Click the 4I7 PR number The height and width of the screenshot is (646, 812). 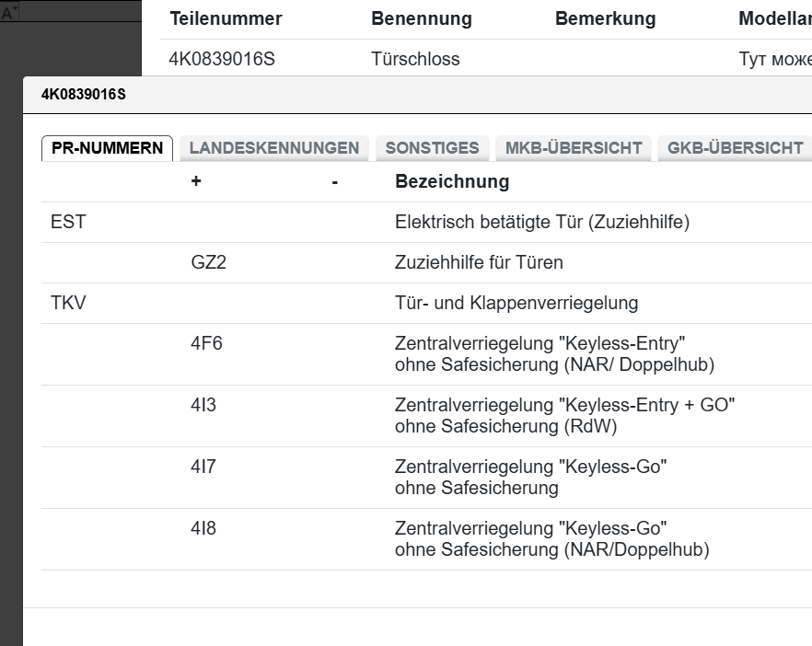pyautogui.click(x=203, y=467)
